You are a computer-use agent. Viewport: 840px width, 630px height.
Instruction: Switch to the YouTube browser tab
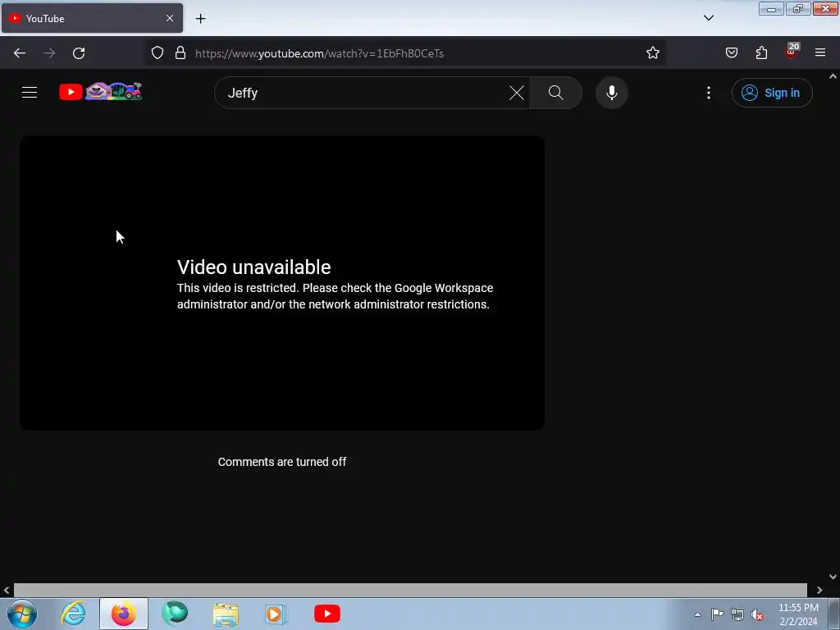point(92,18)
